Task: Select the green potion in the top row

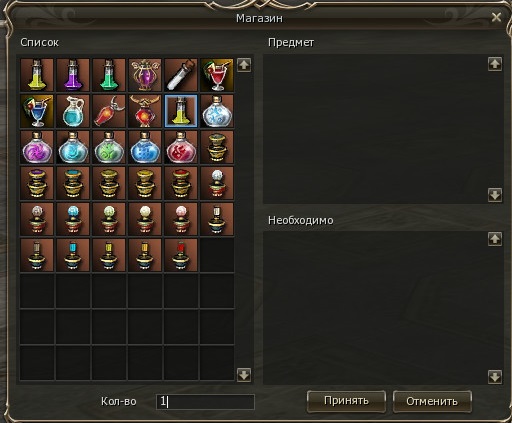Action: [x=109, y=75]
